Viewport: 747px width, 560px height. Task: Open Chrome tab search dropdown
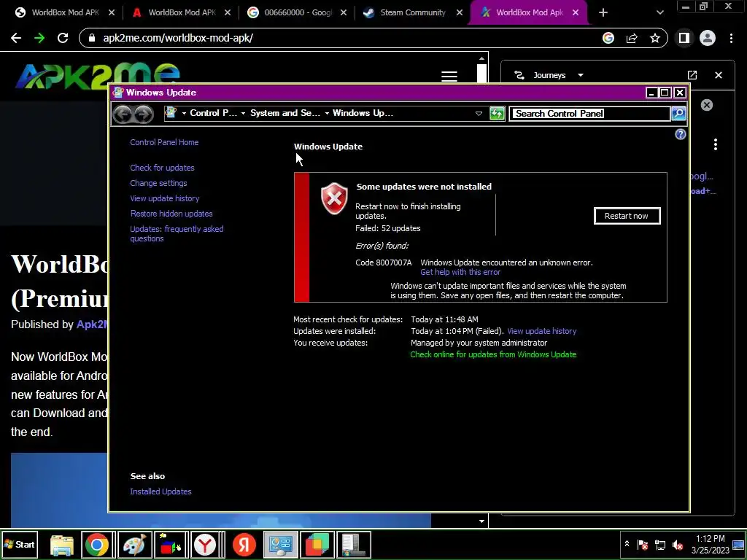(659, 13)
